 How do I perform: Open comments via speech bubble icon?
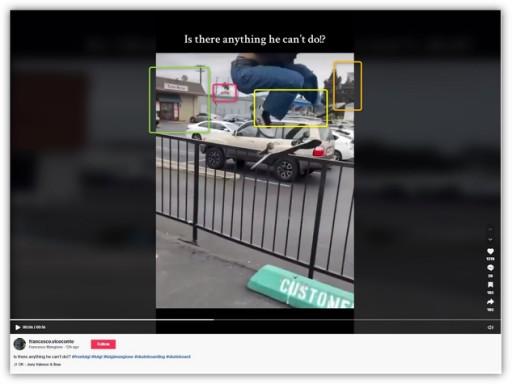coord(490,268)
